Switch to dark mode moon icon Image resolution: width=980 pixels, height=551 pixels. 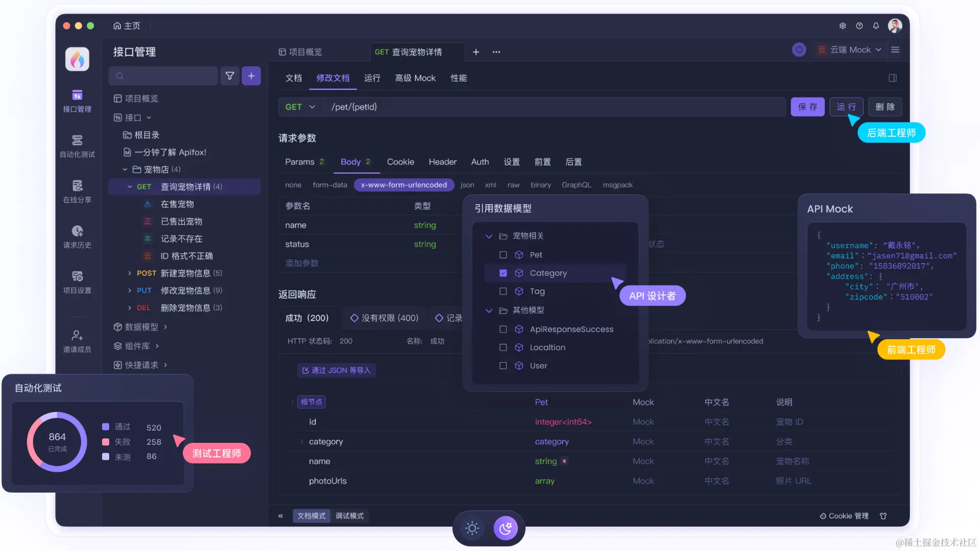(x=505, y=529)
